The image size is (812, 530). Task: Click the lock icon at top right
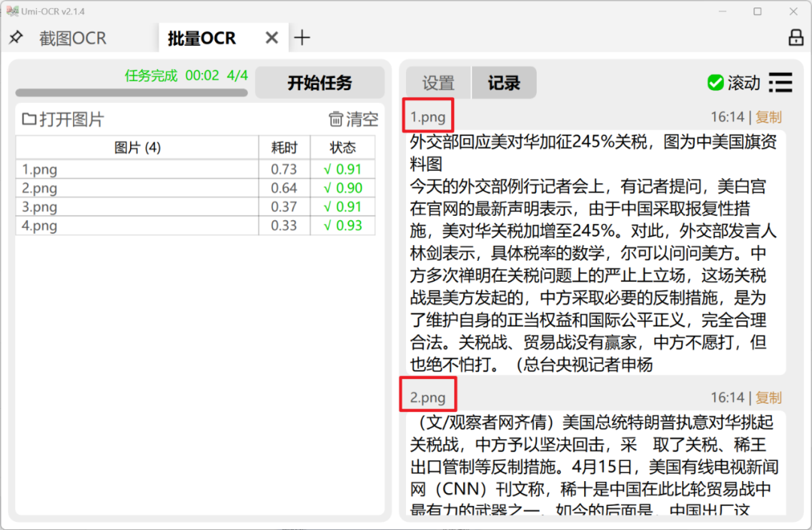tap(796, 37)
